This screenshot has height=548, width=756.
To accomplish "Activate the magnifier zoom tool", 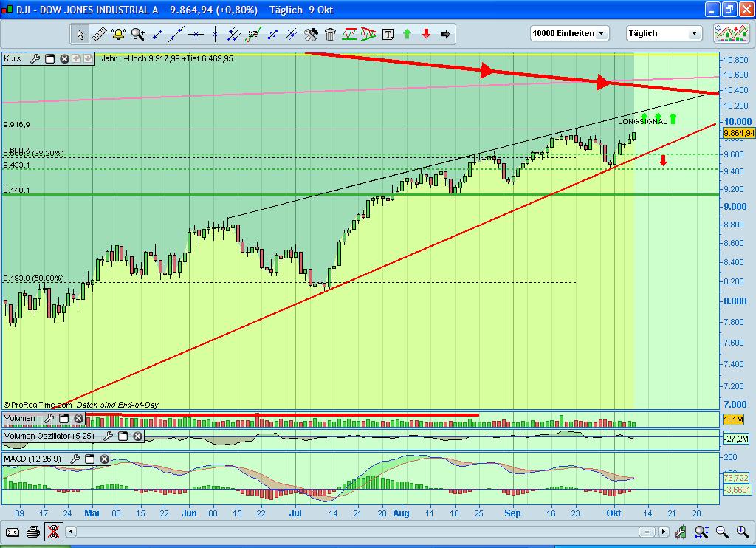I will click(x=137, y=34).
